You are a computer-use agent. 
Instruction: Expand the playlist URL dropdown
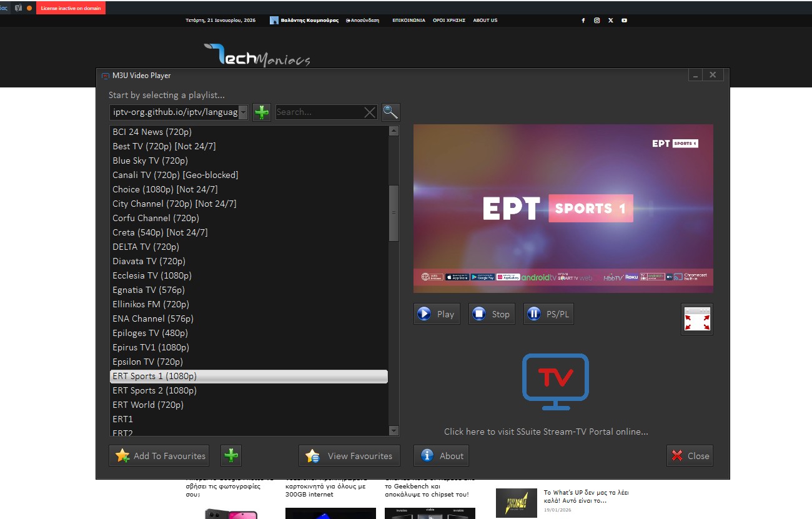[243, 112]
